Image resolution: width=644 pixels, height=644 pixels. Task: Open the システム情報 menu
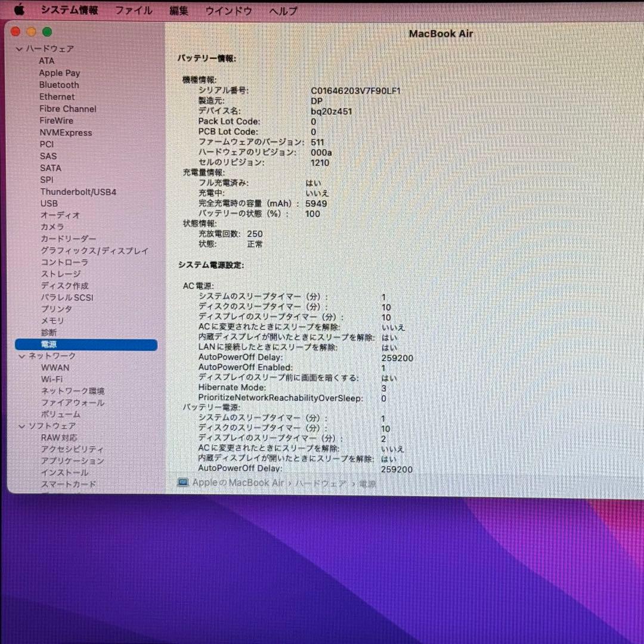[x=69, y=10]
